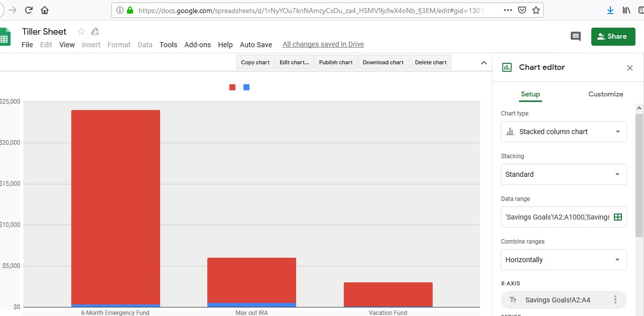
Task: Click select data range grid icon
Action: pos(618,217)
